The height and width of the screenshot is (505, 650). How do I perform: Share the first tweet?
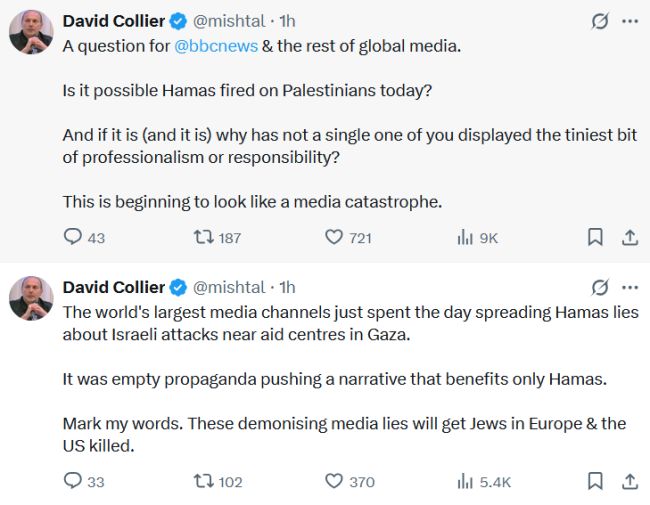pos(630,237)
